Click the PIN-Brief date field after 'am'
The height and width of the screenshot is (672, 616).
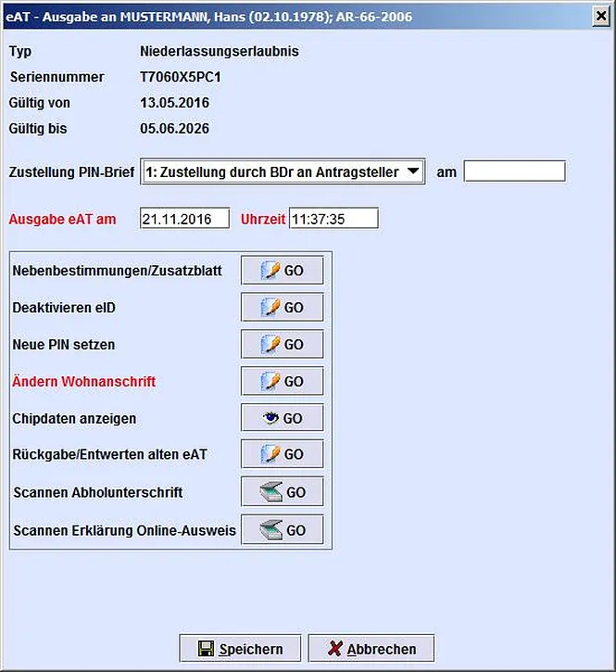514,171
